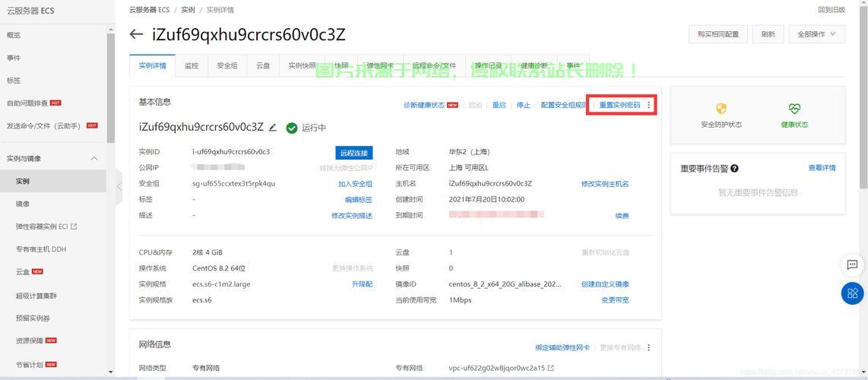868x380 pixels.
Task: Open the chat message icon on right edge
Action: 852,265
